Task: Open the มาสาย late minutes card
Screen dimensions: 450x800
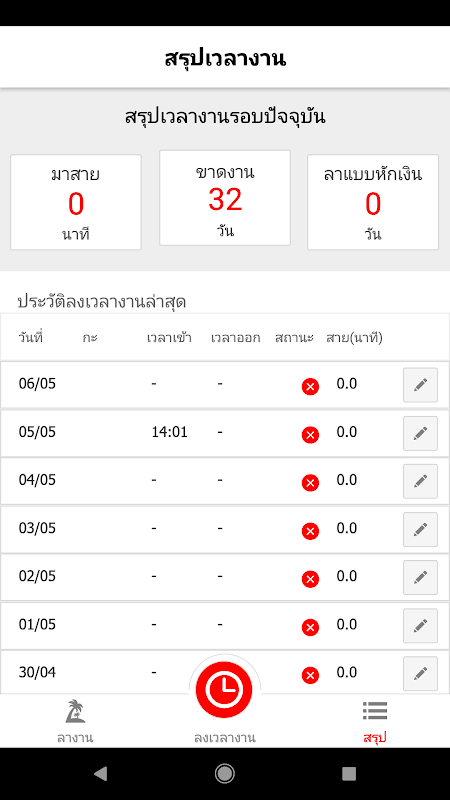Action: (x=76, y=203)
